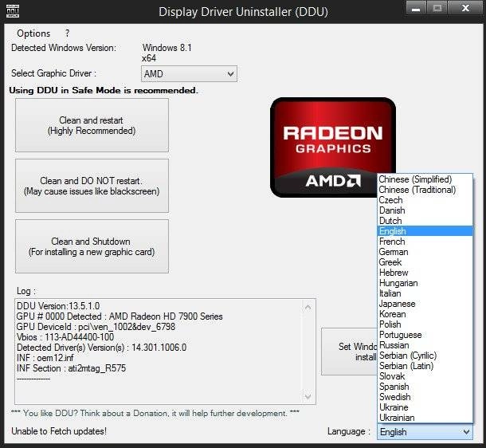Click the DDU application icon in title bar

tap(13, 11)
